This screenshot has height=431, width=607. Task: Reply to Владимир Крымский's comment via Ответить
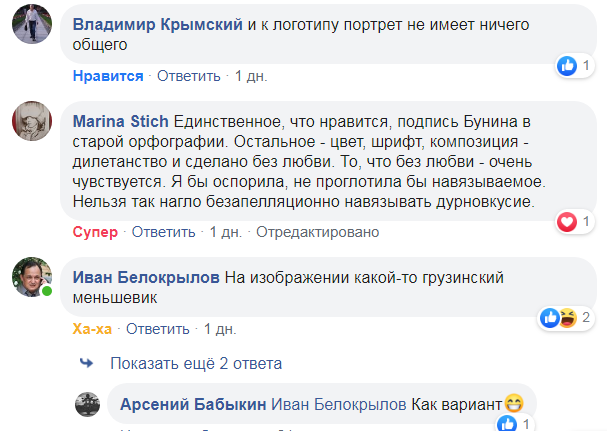point(187,76)
